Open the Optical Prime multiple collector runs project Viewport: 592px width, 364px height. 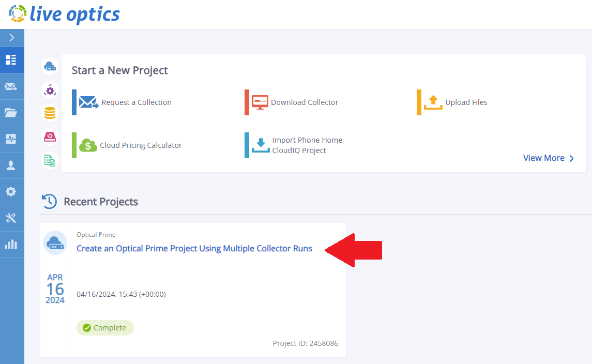click(x=194, y=249)
